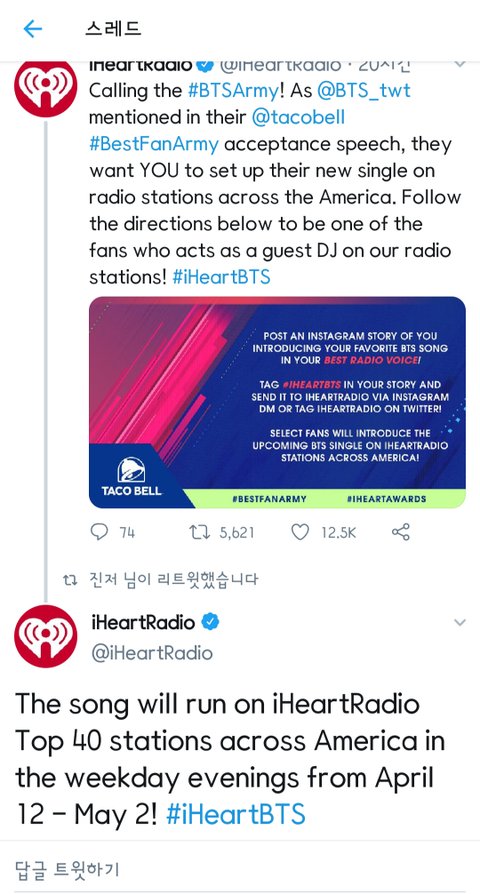Like the tweet with 12.5K likes
Screen dimensions: 480x894
(x=300, y=532)
